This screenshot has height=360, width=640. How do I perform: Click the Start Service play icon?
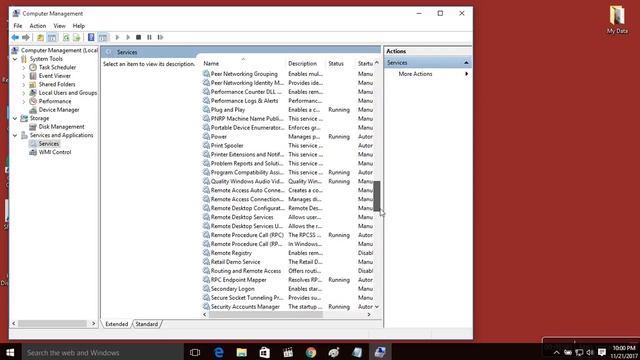pyautogui.click(x=117, y=38)
